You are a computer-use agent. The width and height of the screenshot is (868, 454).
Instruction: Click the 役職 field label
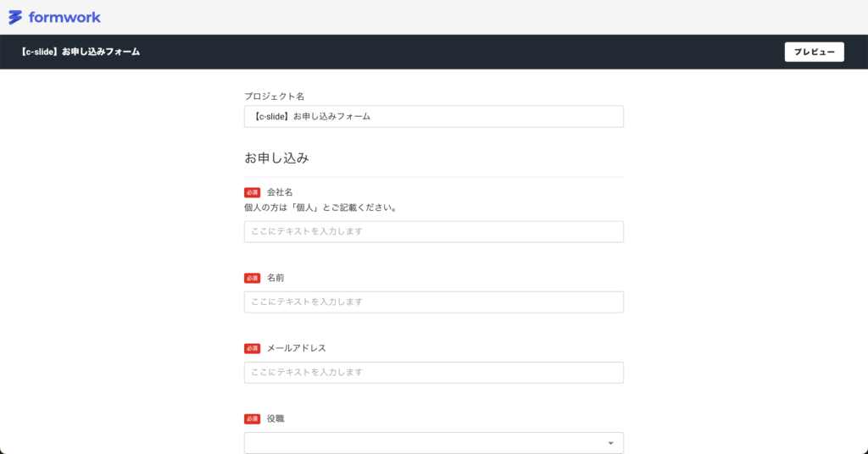pyautogui.click(x=275, y=419)
